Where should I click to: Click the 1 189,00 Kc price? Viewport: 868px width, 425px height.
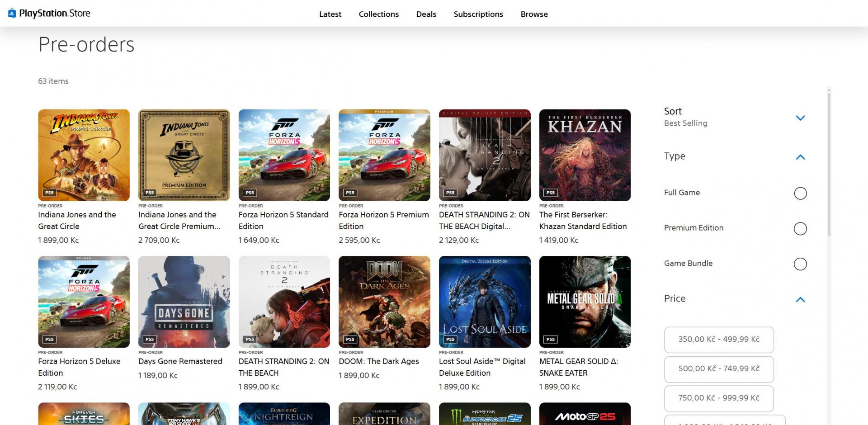(x=158, y=375)
